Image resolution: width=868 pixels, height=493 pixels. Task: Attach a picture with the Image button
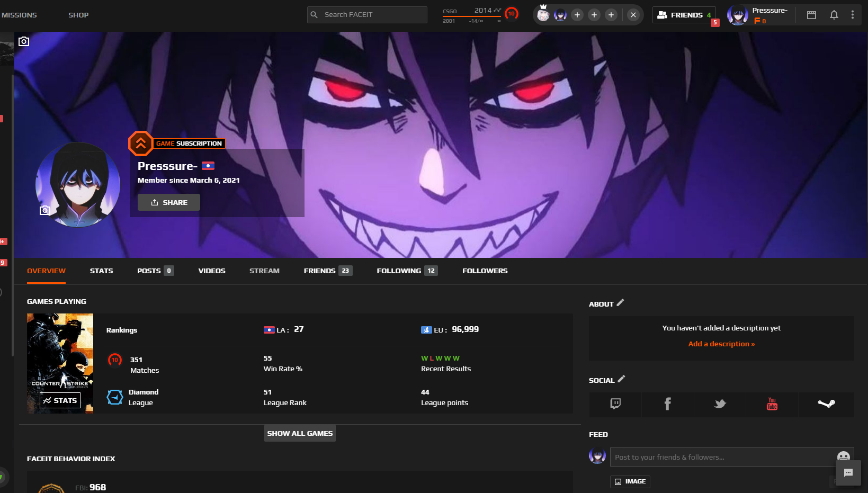coord(630,481)
